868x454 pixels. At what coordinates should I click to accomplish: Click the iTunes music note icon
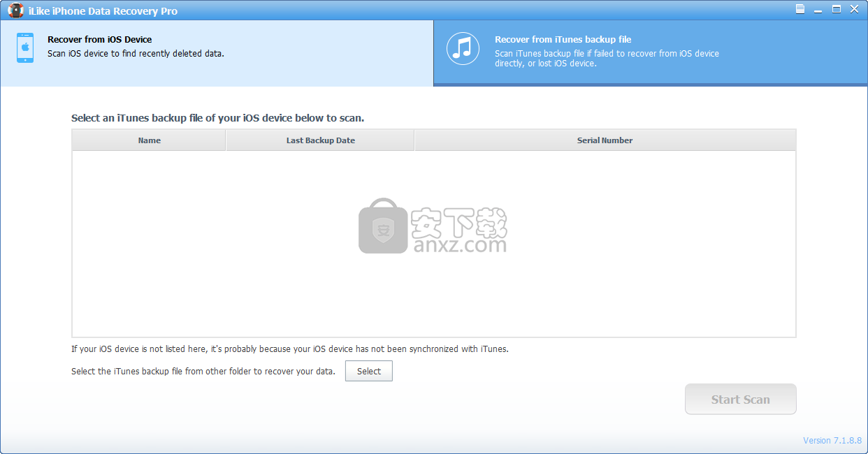(463, 48)
